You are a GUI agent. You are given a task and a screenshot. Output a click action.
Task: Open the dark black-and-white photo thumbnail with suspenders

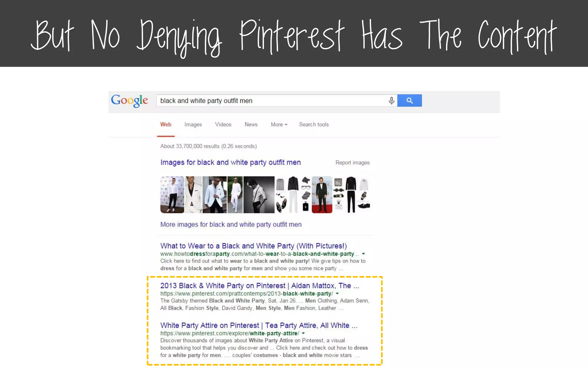(259, 195)
